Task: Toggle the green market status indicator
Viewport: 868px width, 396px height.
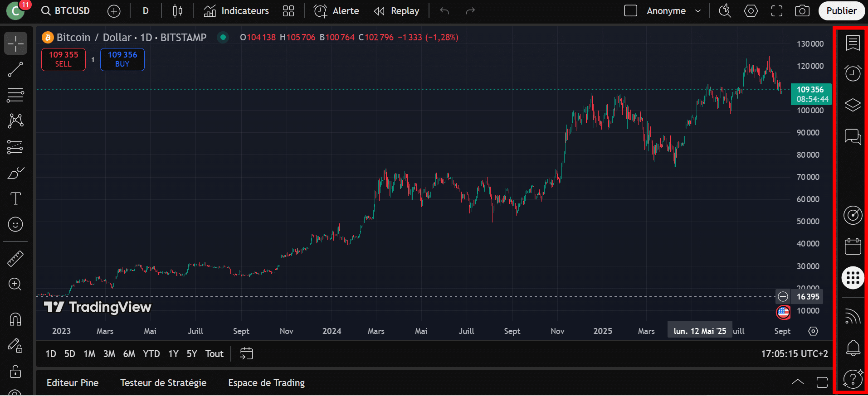Action: click(223, 37)
